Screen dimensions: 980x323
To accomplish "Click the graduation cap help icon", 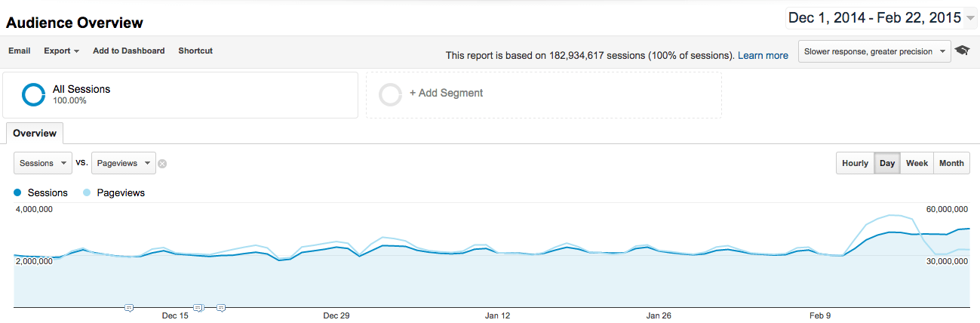I will point(962,51).
